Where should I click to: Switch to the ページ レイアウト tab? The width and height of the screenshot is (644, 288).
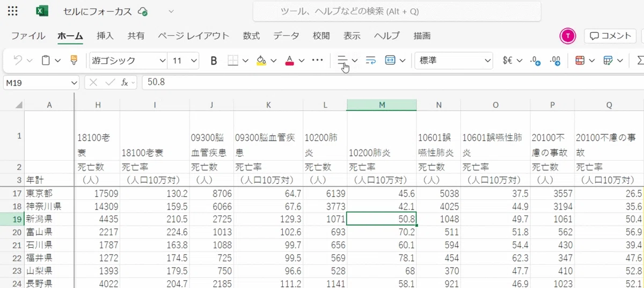click(x=194, y=36)
